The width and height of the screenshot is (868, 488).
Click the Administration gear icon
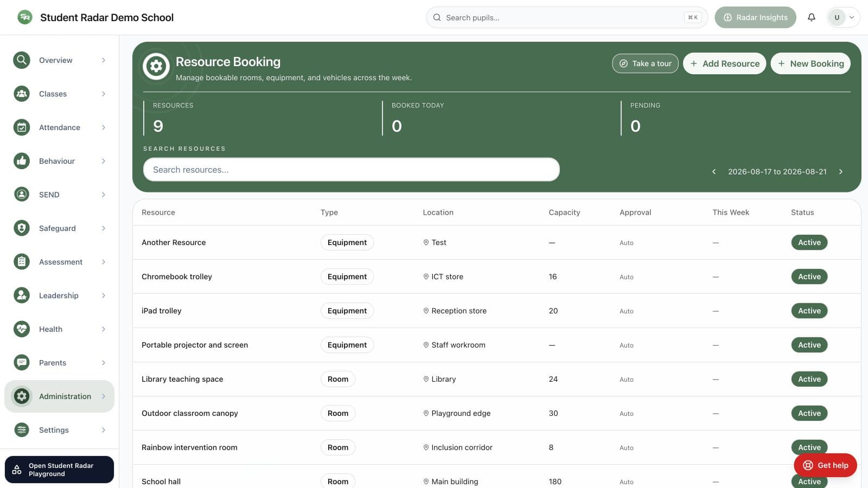click(x=22, y=396)
